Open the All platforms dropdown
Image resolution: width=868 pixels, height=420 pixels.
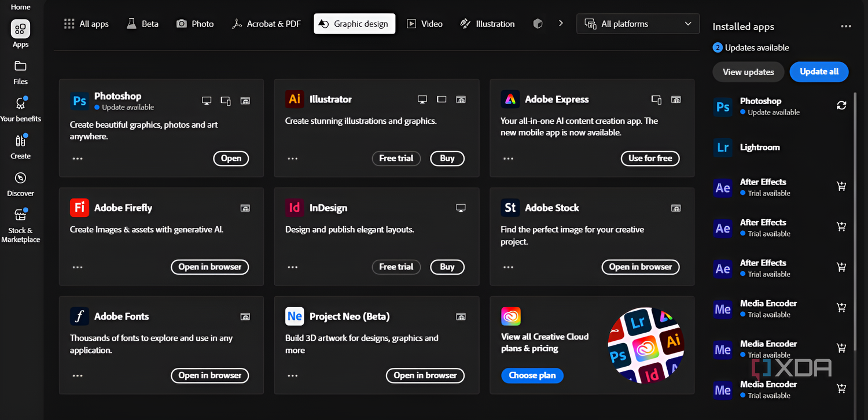pos(638,24)
